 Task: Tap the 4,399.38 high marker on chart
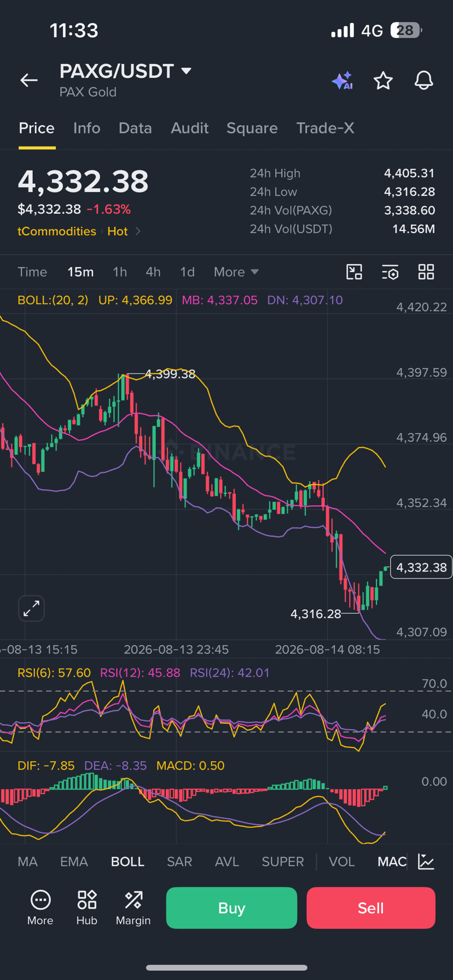[x=170, y=374]
